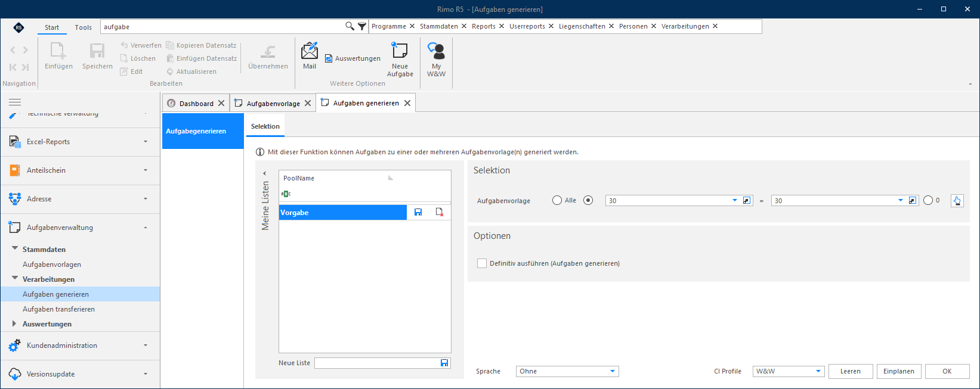Switch to the Tools ribbon tab

pos(84,27)
